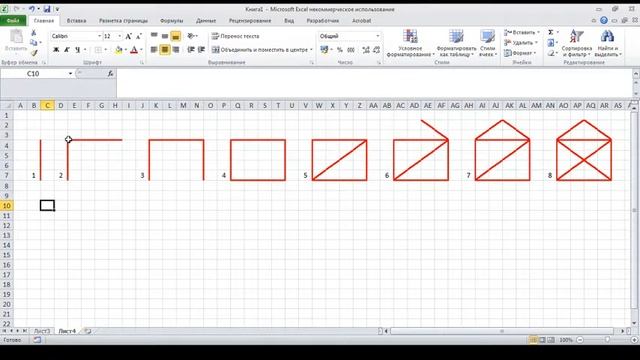Toggle underline Ч formatting
The width and height of the screenshot is (640, 360).
coord(77,50)
